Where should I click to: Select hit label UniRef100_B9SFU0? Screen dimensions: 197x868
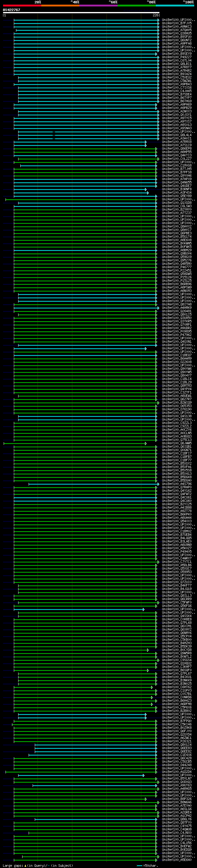pyautogui.click(x=177, y=37)
